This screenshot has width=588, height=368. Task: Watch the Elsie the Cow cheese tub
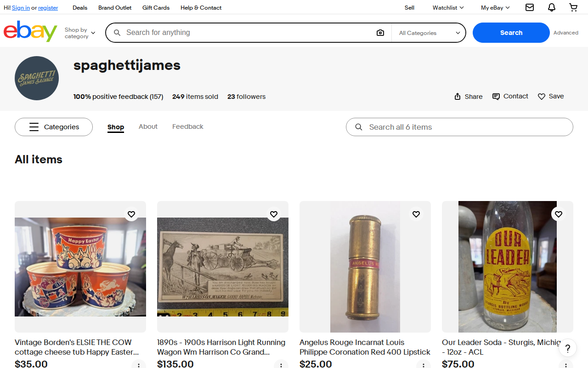[x=131, y=214]
